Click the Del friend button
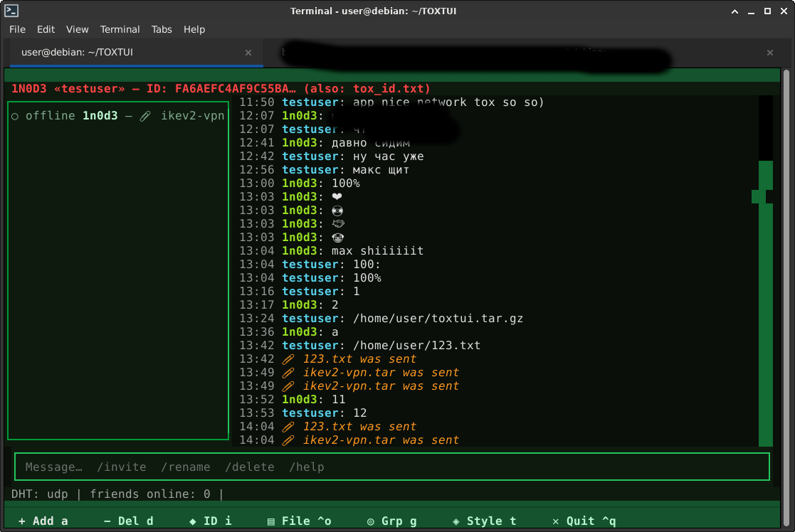This screenshot has height=532, width=795. pyautogui.click(x=128, y=521)
